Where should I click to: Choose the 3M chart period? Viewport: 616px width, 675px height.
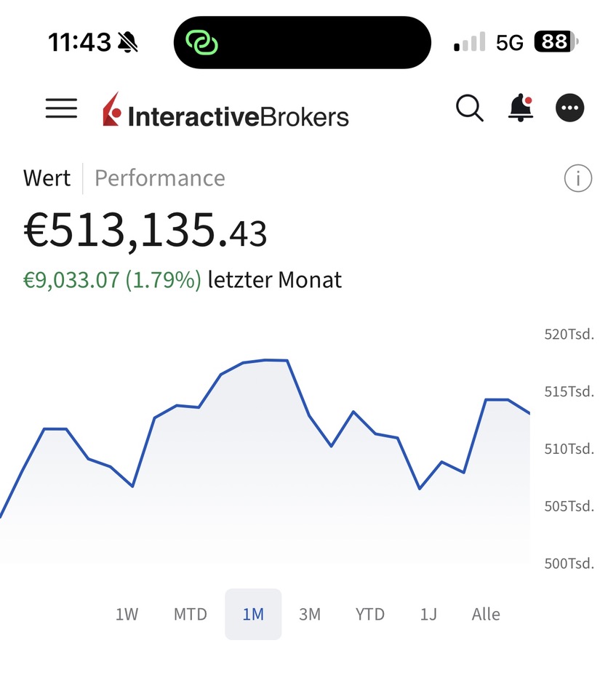pyautogui.click(x=310, y=615)
